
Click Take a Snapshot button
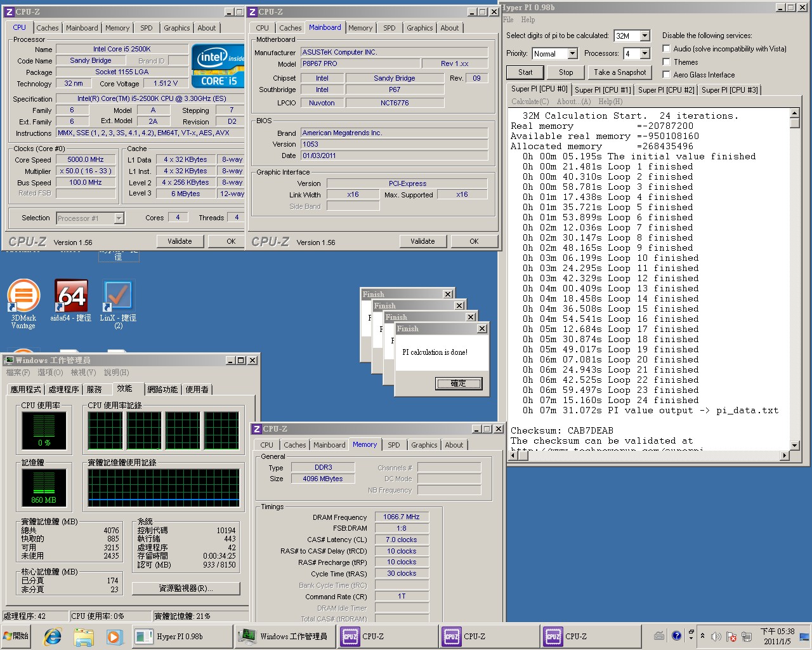tap(620, 72)
